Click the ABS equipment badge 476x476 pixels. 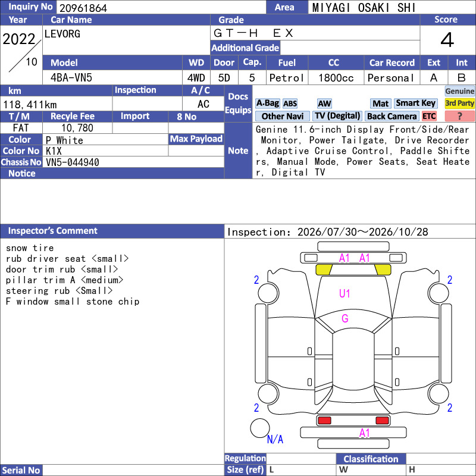click(x=290, y=104)
